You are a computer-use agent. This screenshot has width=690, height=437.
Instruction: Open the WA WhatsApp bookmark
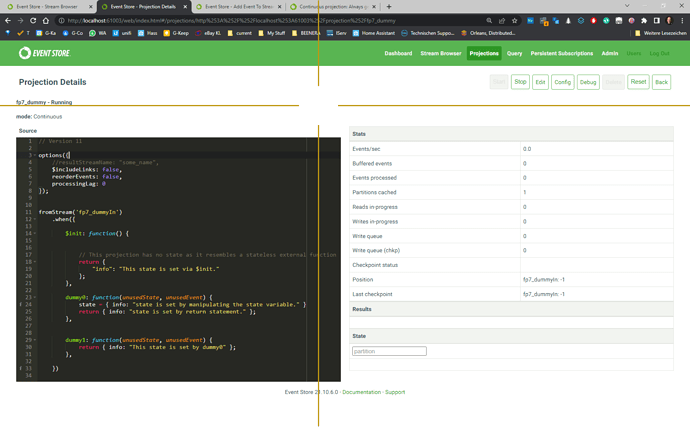98,33
